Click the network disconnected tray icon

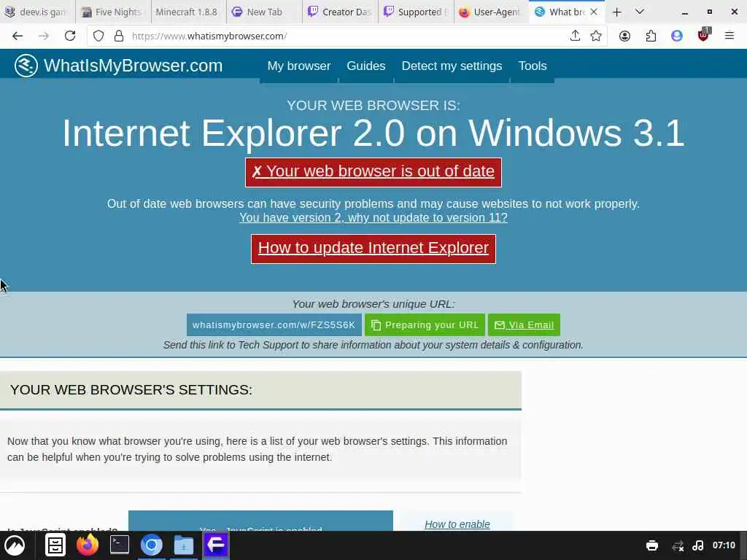(x=678, y=545)
